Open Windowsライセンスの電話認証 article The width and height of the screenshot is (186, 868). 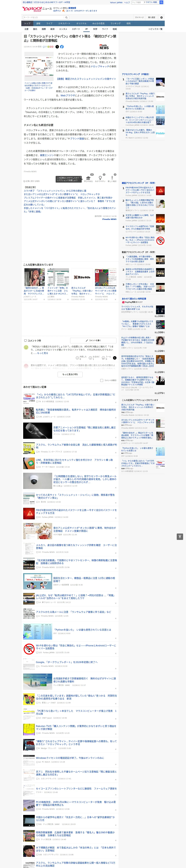click(x=70, y=758)
